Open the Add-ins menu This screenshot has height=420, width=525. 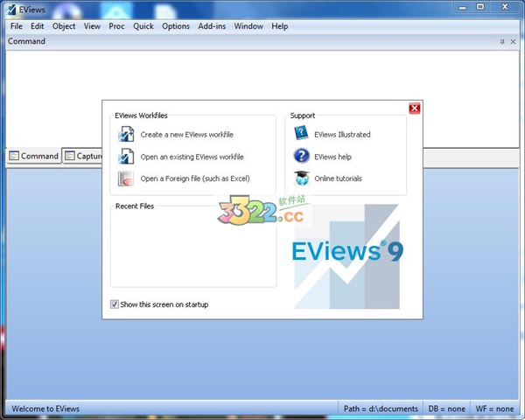(212, 26)
